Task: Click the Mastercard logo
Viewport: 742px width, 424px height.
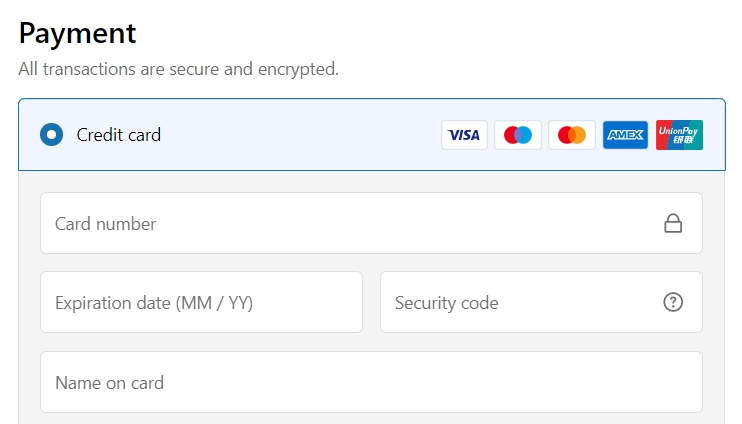Action: coord(572,135)
